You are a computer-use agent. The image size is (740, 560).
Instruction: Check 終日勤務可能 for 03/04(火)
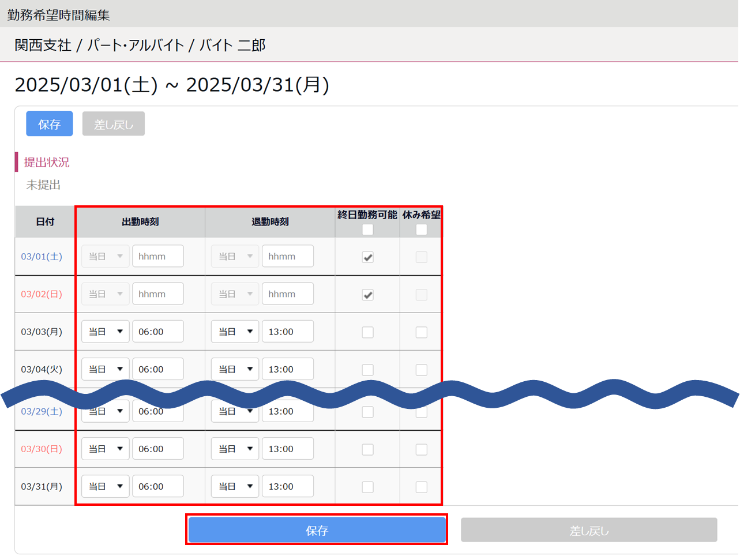pyautogui.click(x=367, y=370)
